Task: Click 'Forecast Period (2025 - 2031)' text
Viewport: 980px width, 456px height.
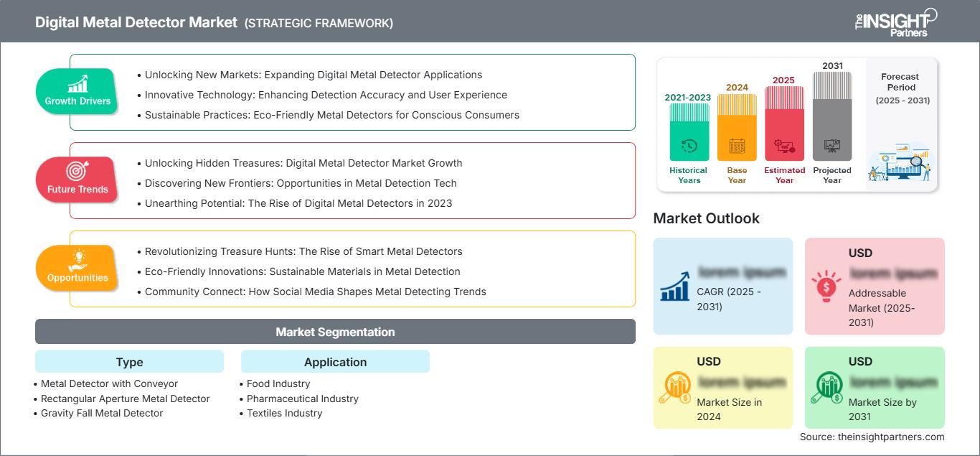Action: point(903,88)
